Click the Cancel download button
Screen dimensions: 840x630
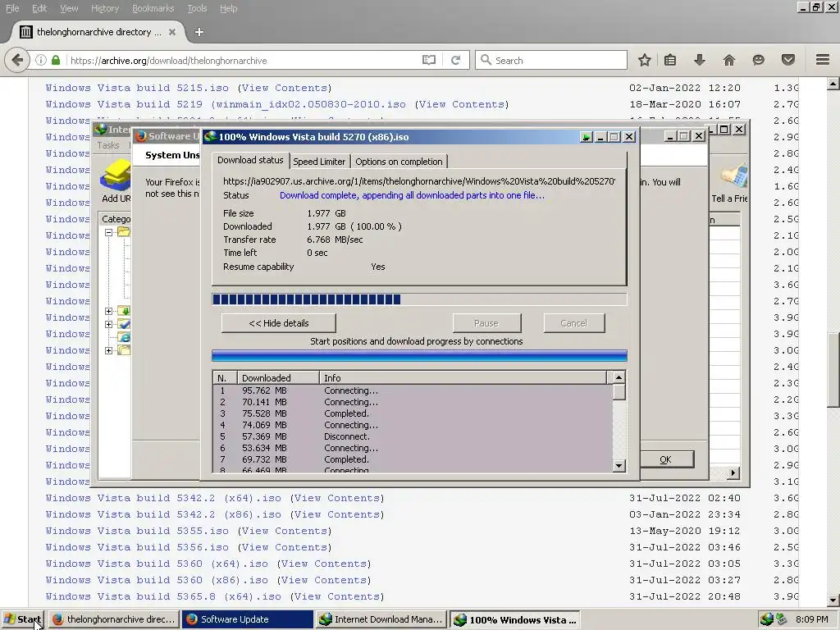(573, 323)
